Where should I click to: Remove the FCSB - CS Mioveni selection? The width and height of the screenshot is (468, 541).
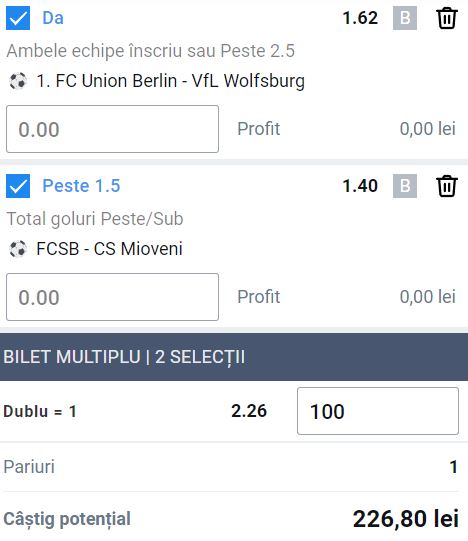[447, 186]
